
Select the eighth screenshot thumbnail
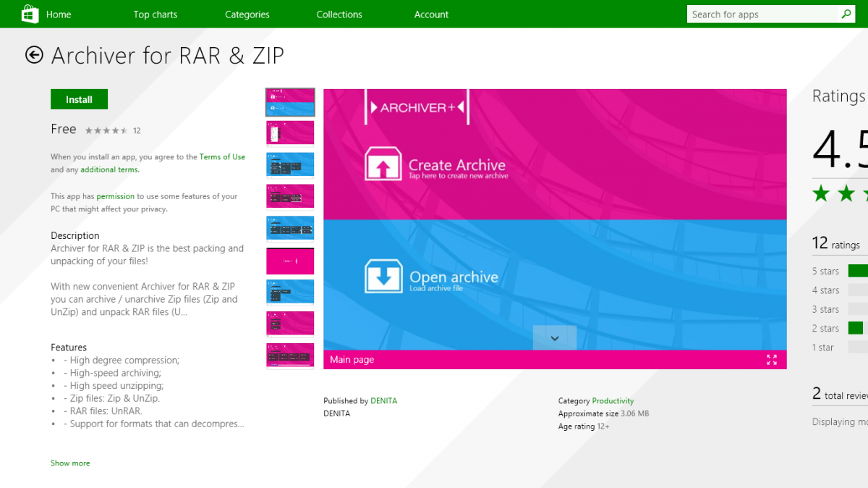click(x=290, y=324)
